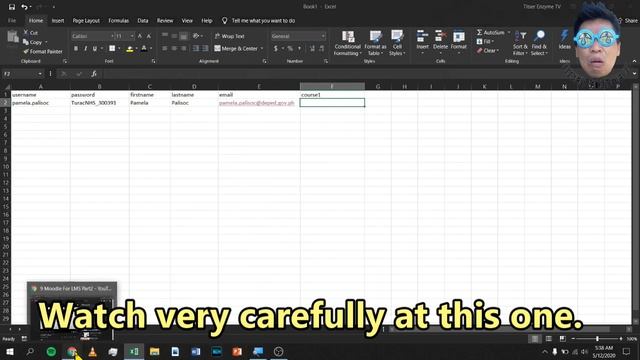Open Cell Styles gallery
This screenshot has height=360, width=640.
397,42
